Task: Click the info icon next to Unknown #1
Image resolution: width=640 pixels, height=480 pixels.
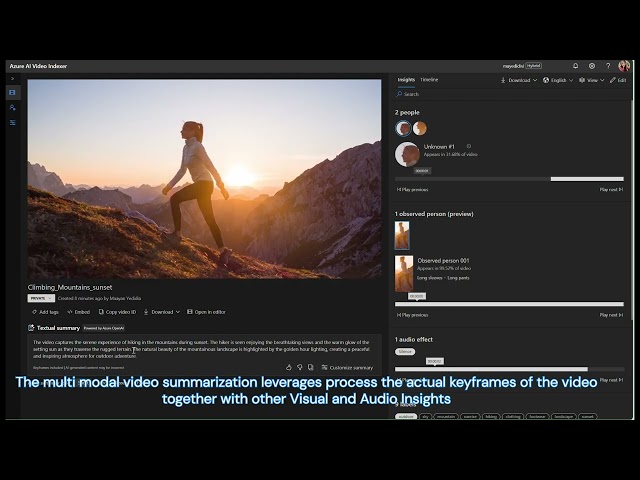Action: point(469,146)
